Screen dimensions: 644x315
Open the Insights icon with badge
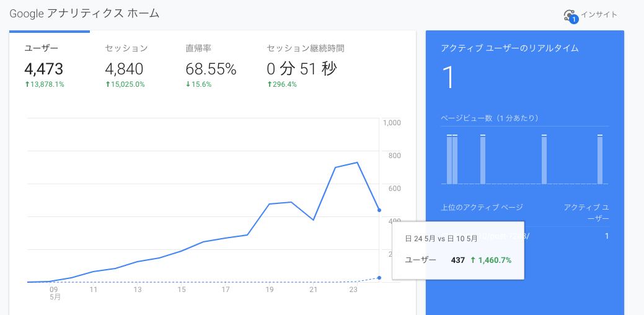point(571,16)
